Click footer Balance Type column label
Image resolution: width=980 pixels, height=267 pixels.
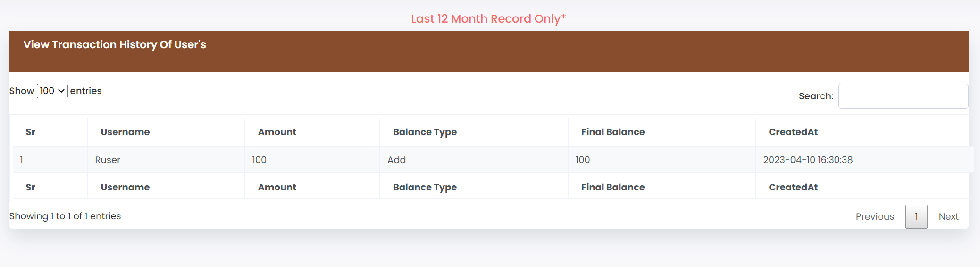tap(425, 187)
